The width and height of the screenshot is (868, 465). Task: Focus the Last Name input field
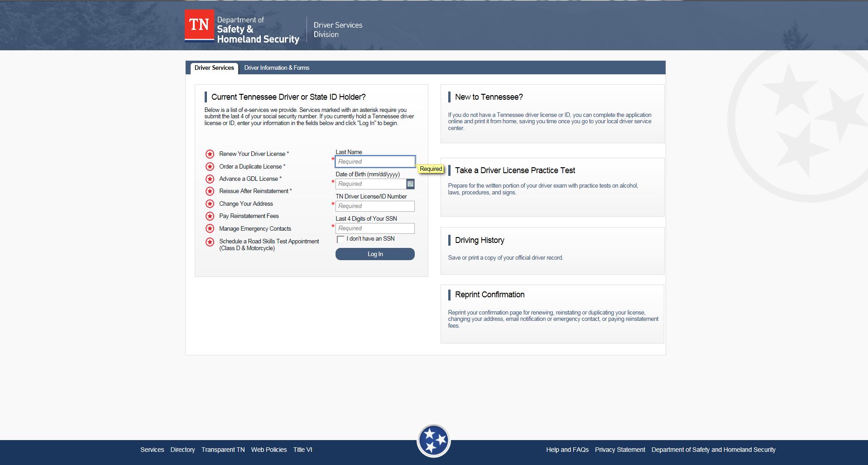tap(375, 162)
